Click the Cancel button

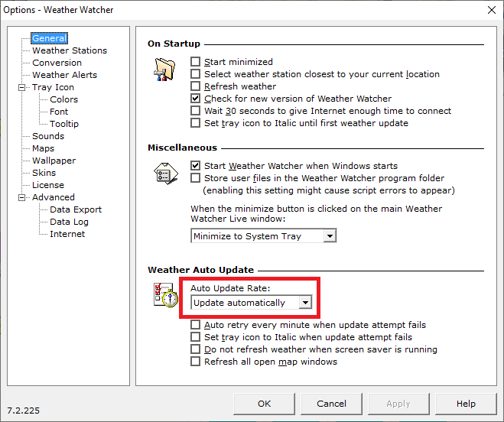pos(331,404)
